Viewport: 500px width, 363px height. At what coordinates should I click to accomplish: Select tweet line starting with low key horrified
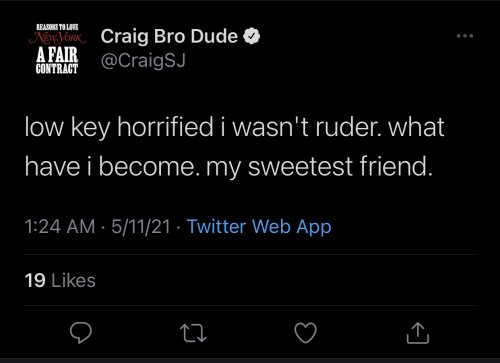(x=235, y=127)
